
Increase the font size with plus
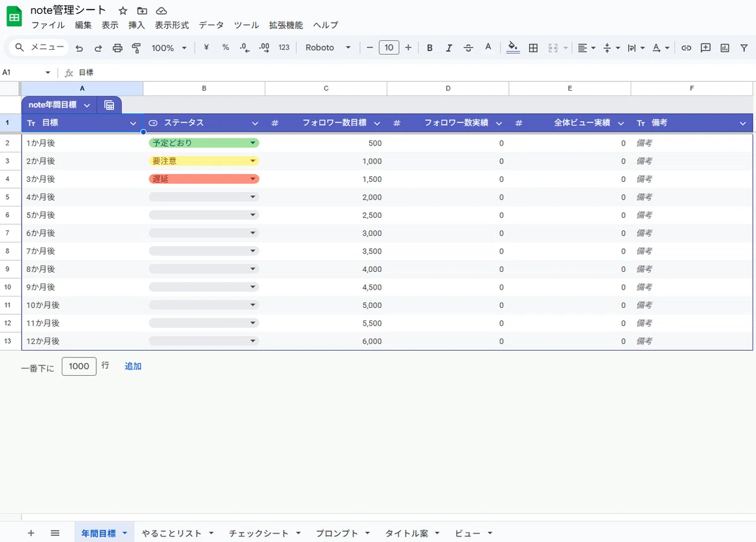[x=408, y=48]
